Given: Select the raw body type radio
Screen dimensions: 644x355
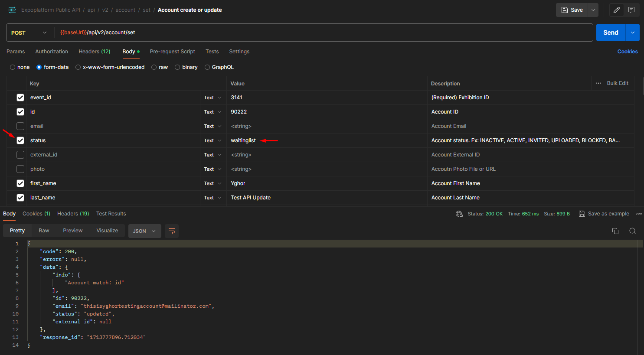Looking at the screenshot, I should (154, 67).
